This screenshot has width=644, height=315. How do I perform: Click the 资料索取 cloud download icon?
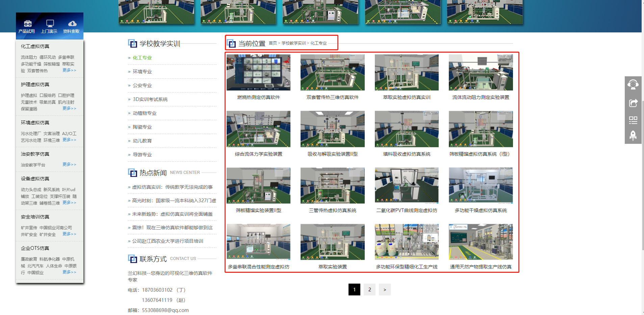[x=72, y=24]
